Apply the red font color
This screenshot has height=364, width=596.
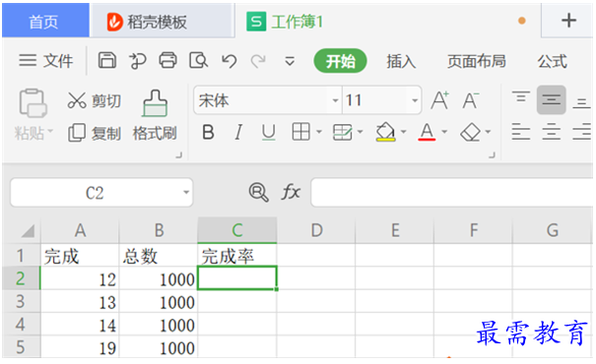click(x=427, y=132)
